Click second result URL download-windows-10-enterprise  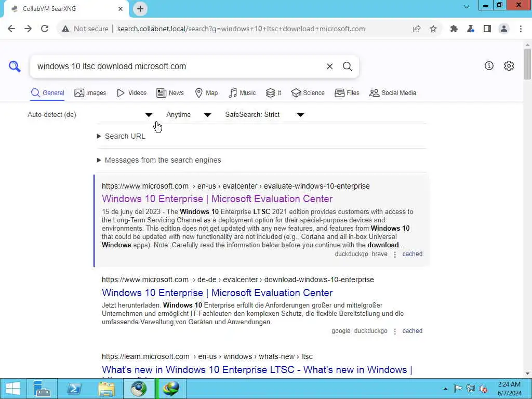pos(238,280)
